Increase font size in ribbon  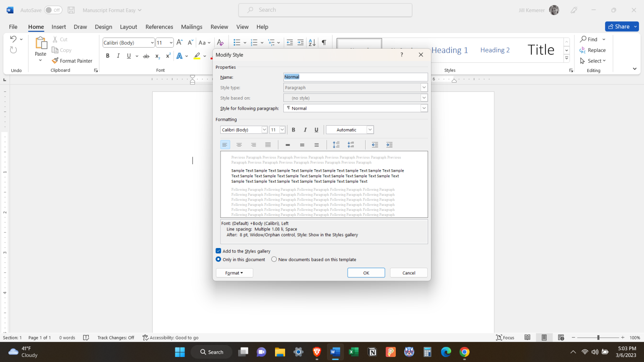pos(179,42)
